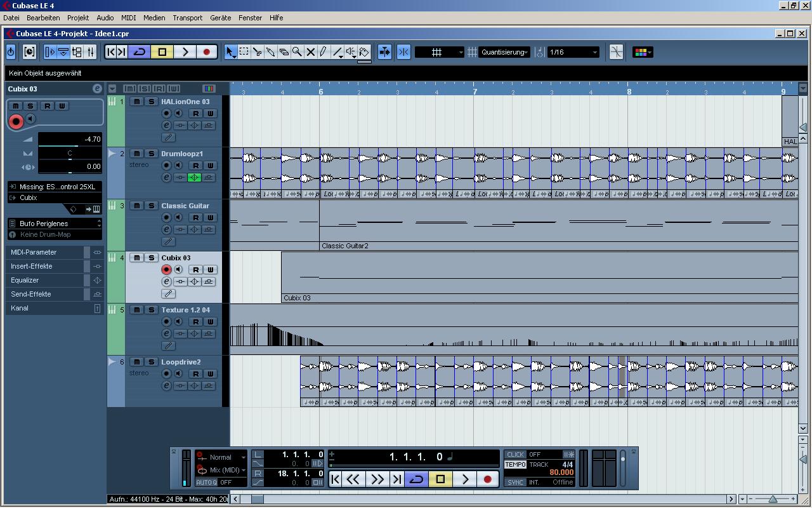Open the Geräte menu
Viewport: 812px width, 508px height.
[x=220, y=18]
